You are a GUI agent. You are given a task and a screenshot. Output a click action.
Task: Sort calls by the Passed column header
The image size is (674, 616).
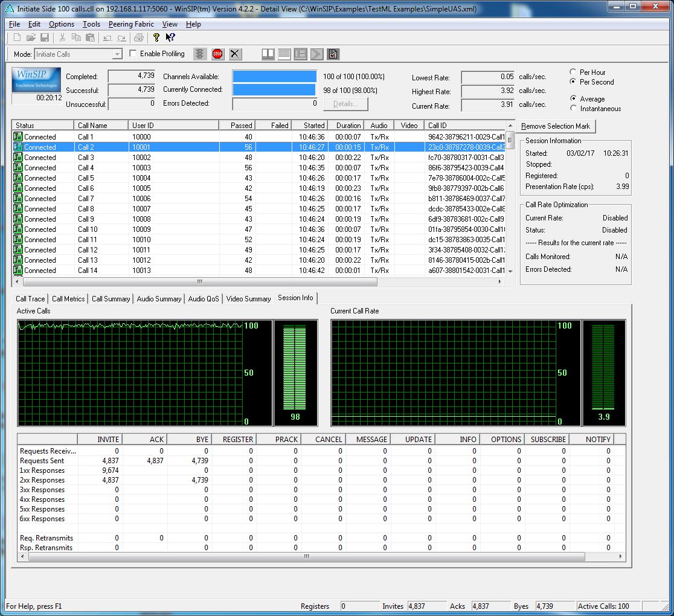237,125
